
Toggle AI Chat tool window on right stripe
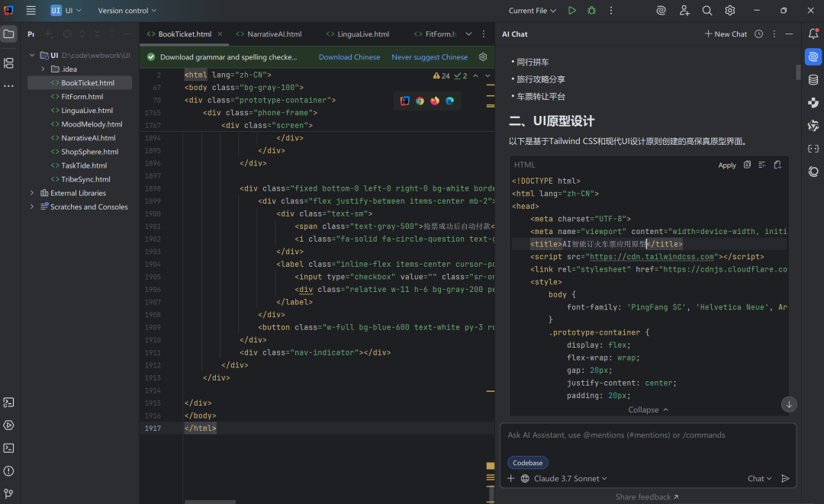click(813, 56)
